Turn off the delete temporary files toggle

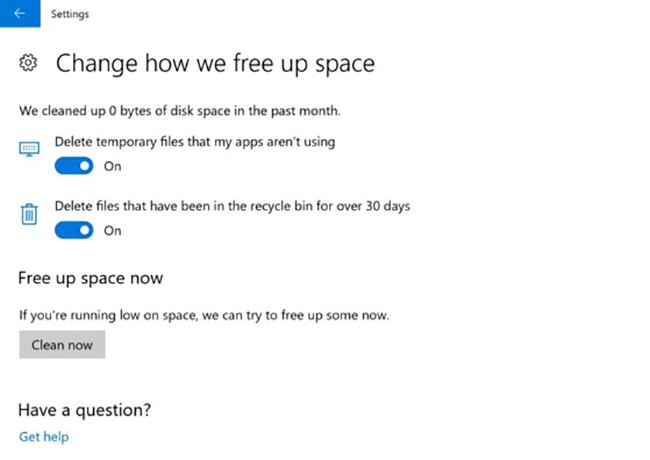74,166
